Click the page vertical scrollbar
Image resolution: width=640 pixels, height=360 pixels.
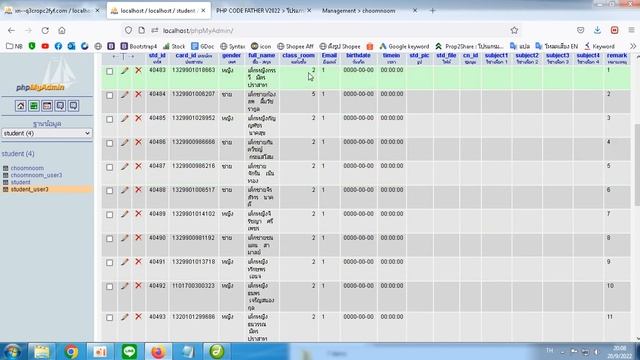pos(637,165)
